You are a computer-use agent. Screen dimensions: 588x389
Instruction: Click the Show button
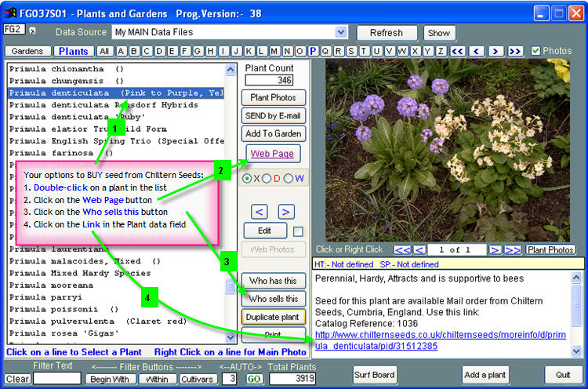(x=439, y=33)
